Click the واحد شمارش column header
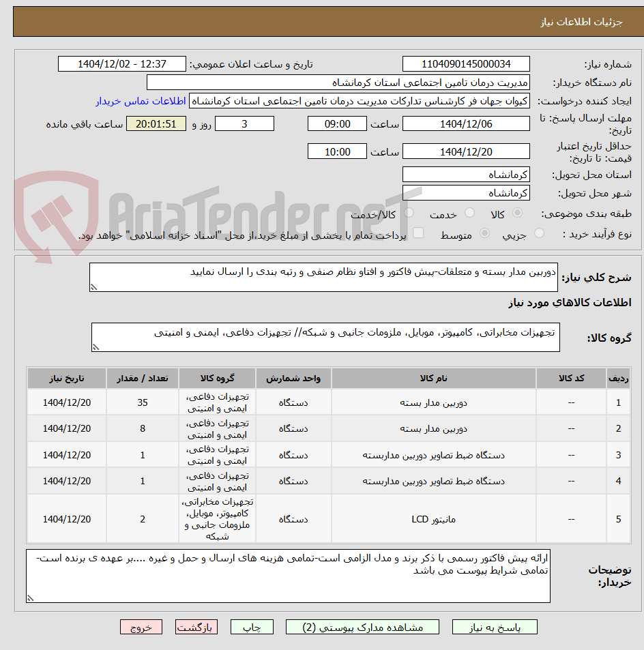Viewport: 644px width, 650px height. pyautogui.click(x=293, y=378)
